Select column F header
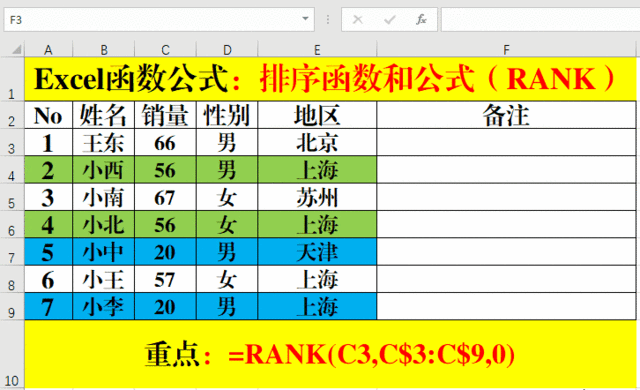This screenshot has height=390, width=640. tap(506, 50)
